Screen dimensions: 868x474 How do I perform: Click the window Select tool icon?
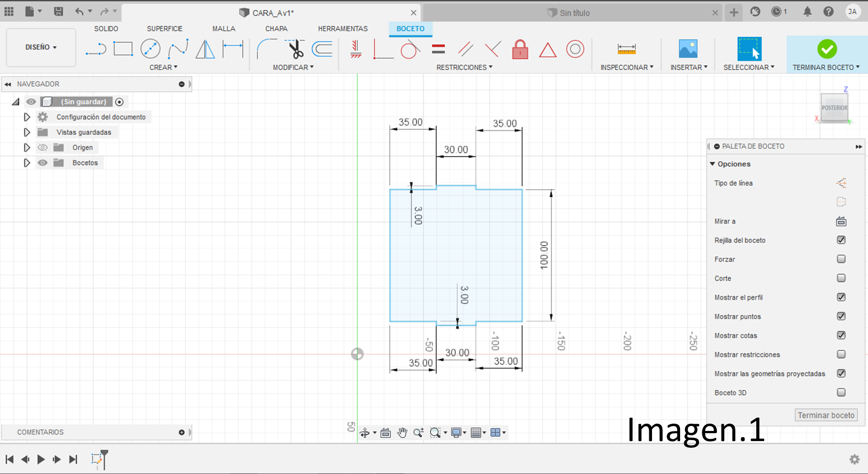tap(749, 49)
